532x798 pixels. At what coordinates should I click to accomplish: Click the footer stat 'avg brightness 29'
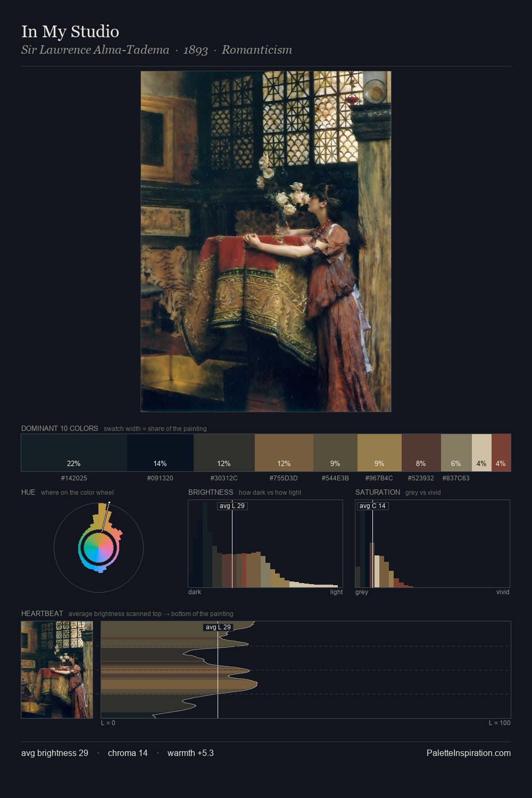point(55,753)
